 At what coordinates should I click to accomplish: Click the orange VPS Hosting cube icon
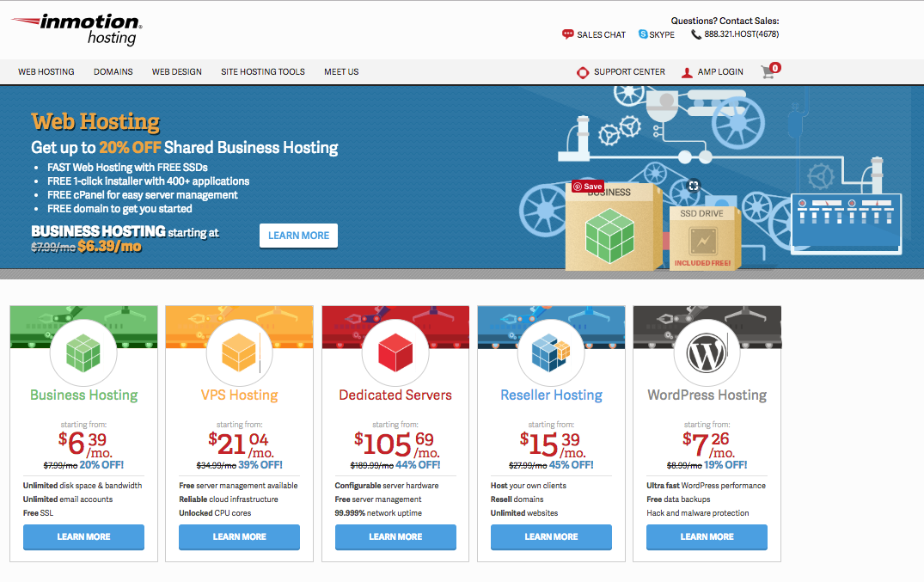click(x=239, y=352)
